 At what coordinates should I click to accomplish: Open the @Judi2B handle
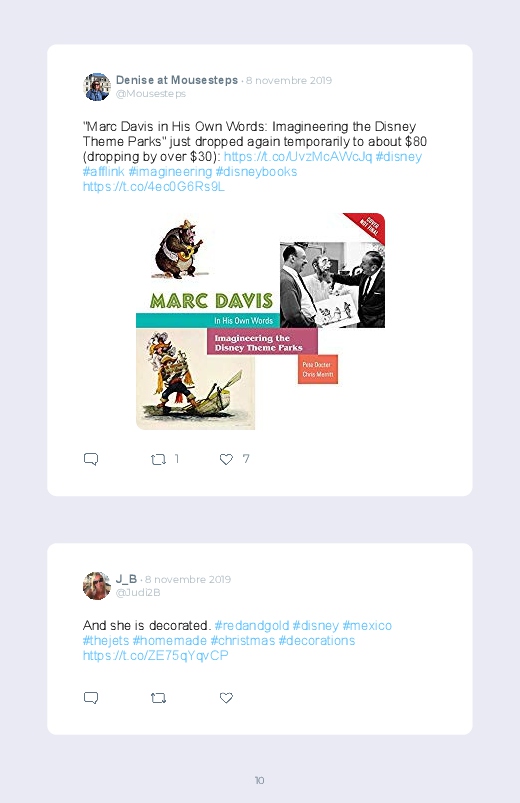138,593
